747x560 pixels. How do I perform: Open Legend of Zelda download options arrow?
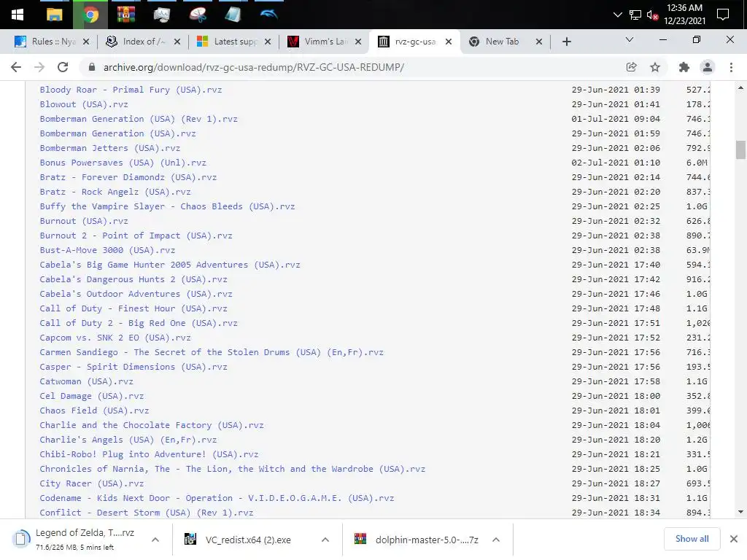pos(155,540)
